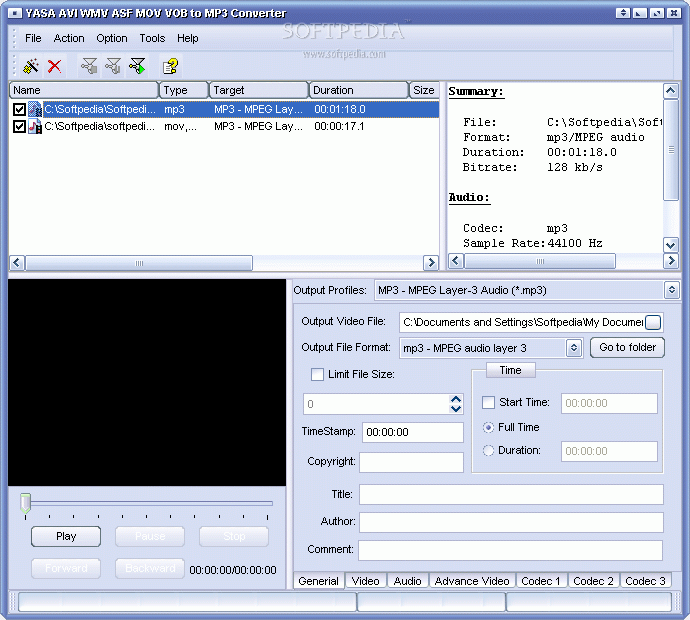Click the summary panel scroll-left arrow
The height and width of the screenshot is (620, 690).
(455, 261)
